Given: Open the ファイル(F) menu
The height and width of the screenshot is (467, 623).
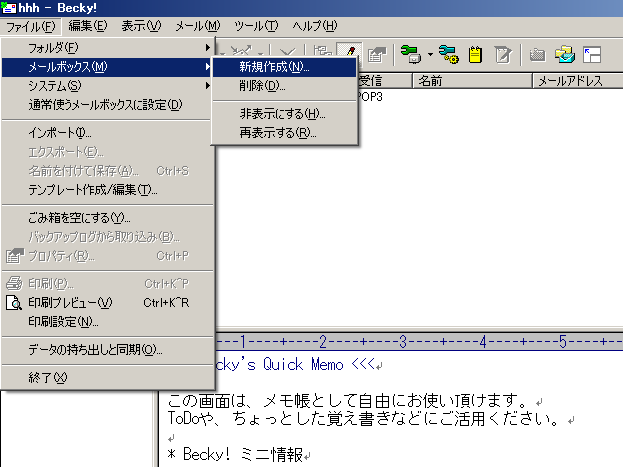Looking at the screenshot, I should [x=31, y=27].
